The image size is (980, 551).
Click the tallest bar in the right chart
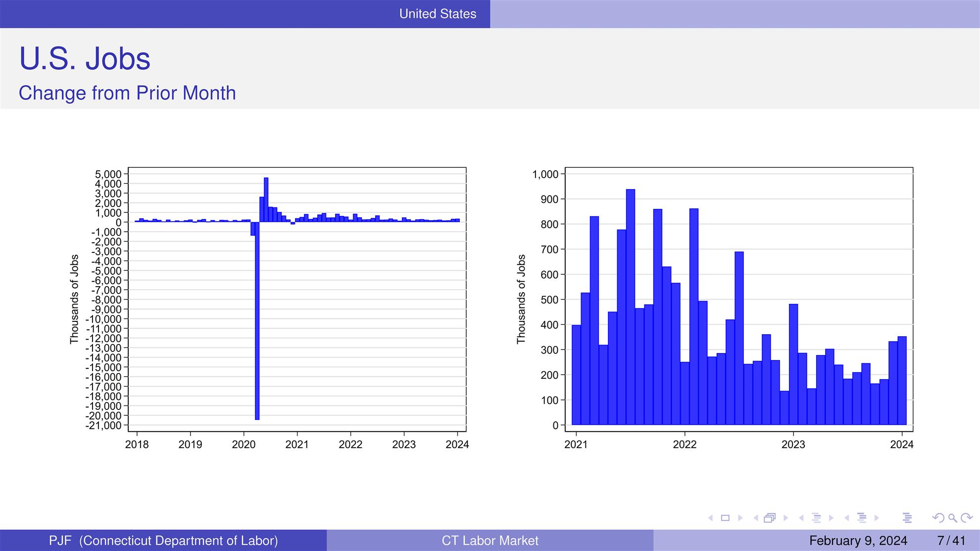tap(631, 307)
